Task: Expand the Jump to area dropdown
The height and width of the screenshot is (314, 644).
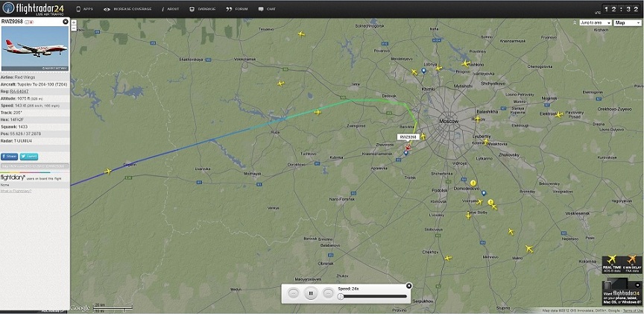Action: (596, 23)
